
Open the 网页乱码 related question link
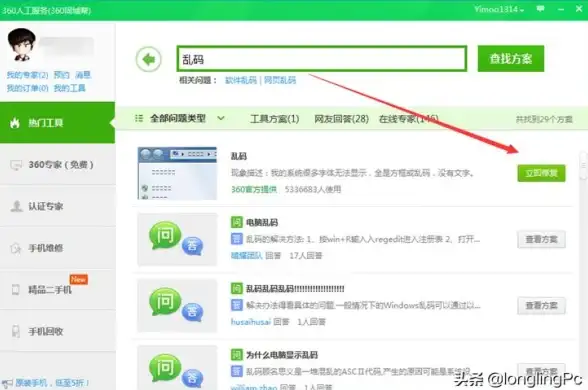pos(280,80)
